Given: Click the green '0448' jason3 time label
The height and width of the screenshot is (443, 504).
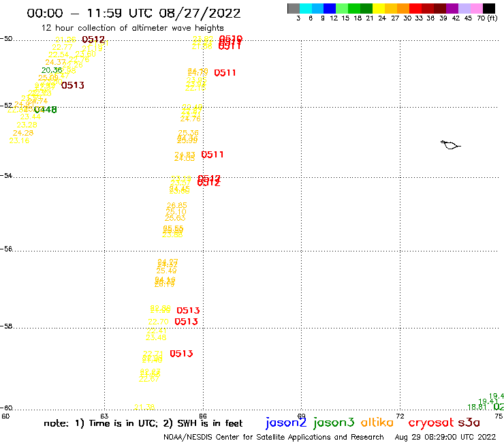Looking at the screenshot, I should [46, 110].
